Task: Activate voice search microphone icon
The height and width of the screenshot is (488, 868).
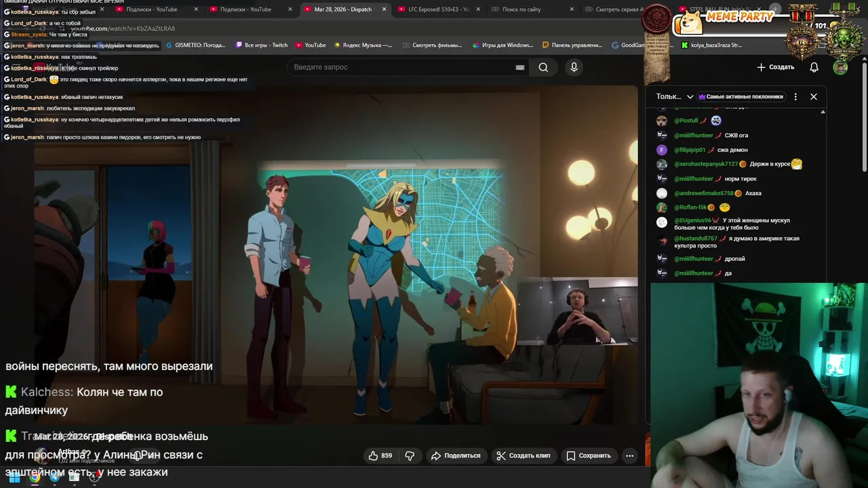Action: tap(574, 67)
